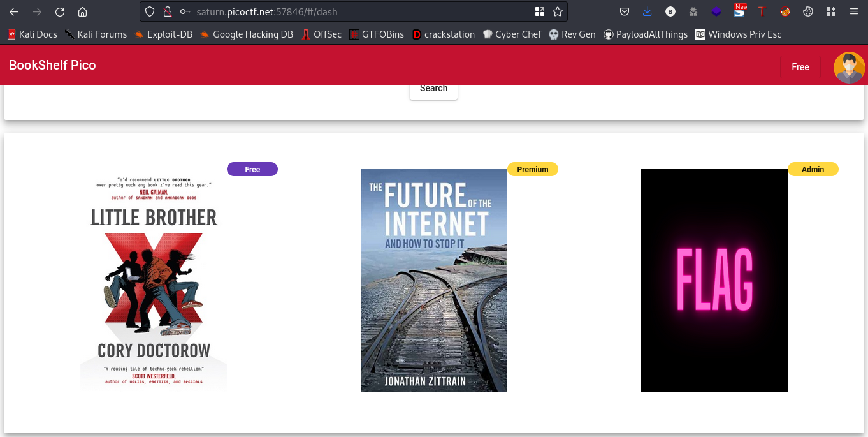
Task: Click the purple layered extension icon
Action: coord(716,11)
